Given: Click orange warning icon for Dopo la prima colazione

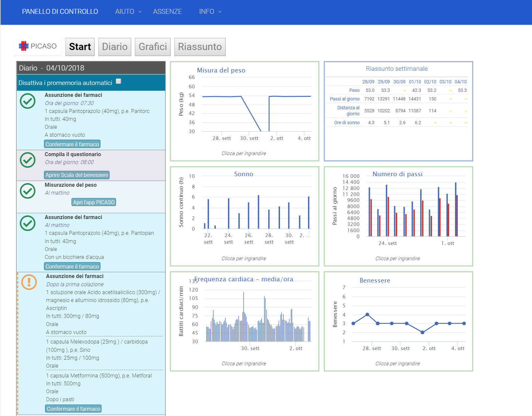Looking at the screenshot, I should tap(29, 282).
